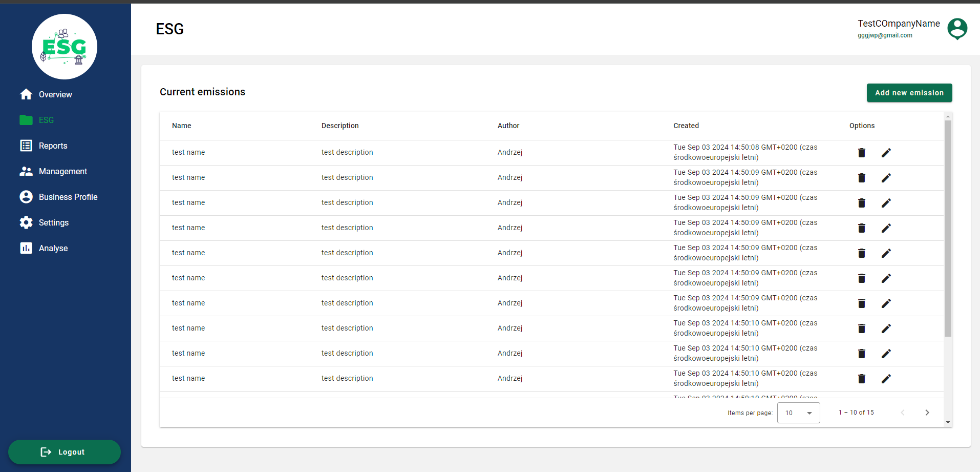Click the scrollbar up arrow
Image resolution: width=980 pixels, height=472 pixels.
click(x=948, y=116)
